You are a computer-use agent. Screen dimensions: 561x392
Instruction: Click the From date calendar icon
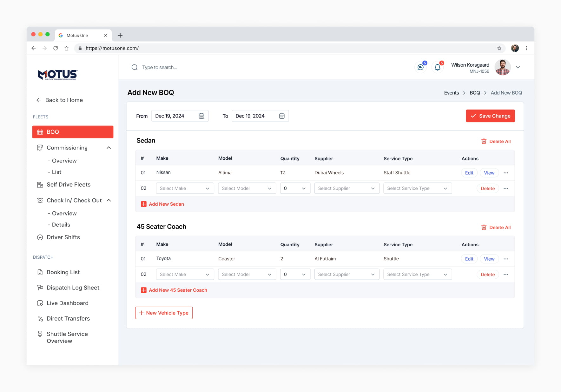click(x=201, y=116)
